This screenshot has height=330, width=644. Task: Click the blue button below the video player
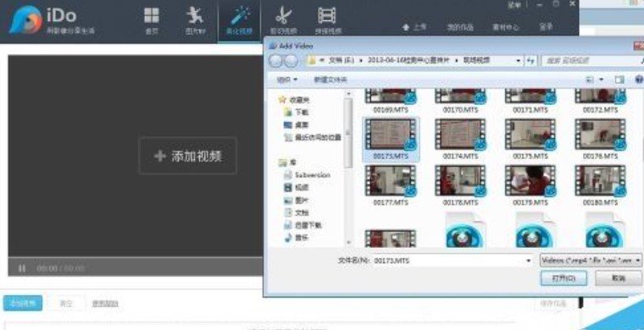[23, 304]
